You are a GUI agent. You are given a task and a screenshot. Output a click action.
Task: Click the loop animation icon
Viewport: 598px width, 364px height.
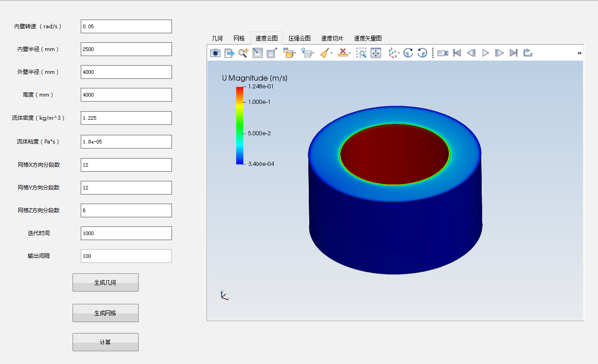click(528, 53)
